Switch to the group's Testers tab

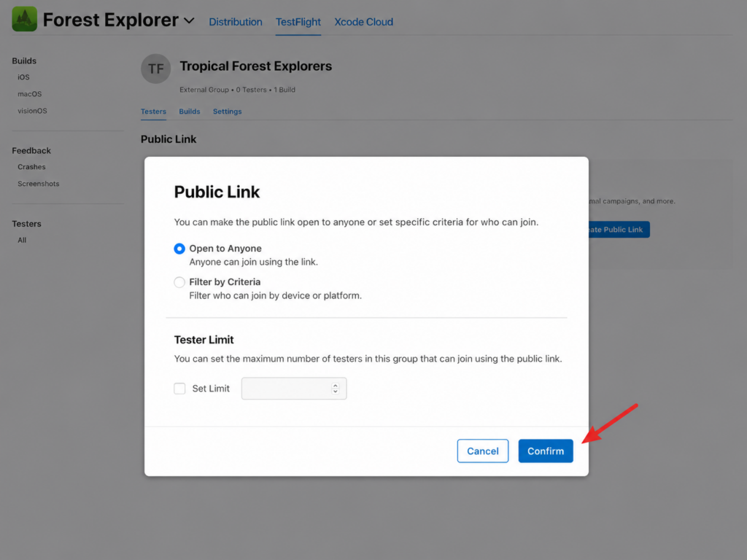tap(153, 112)
